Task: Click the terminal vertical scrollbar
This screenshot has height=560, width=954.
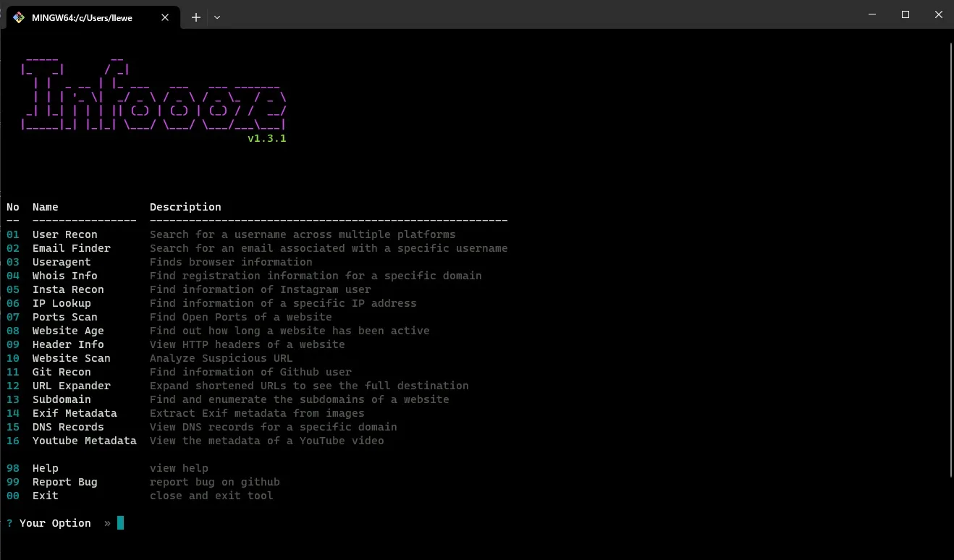Action: pyautogui.click(x=950, y=260)
